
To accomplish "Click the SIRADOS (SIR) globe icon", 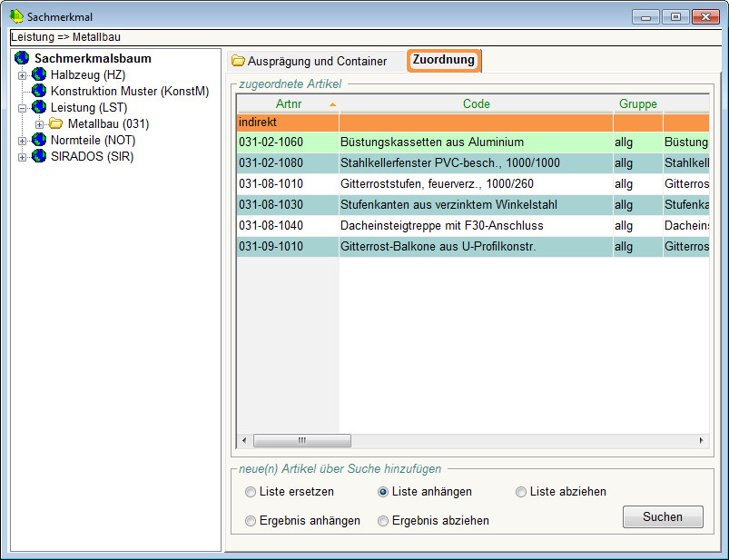I will pyautogui.click(x=39, y=156).
